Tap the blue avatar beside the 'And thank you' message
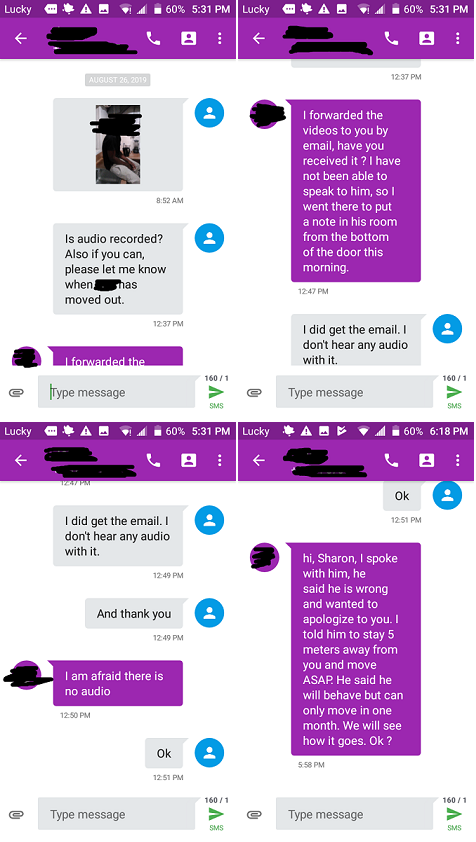476x842 pixels. click(210, 613)
